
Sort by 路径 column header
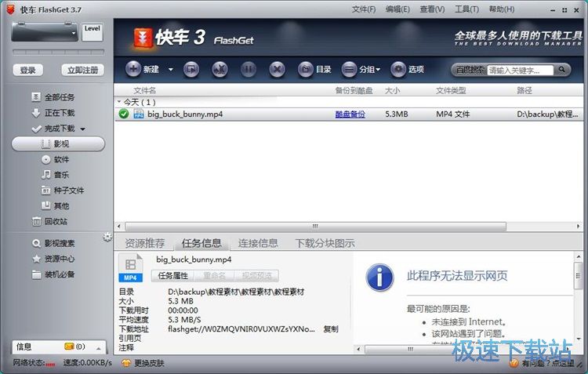coord(524,90)
